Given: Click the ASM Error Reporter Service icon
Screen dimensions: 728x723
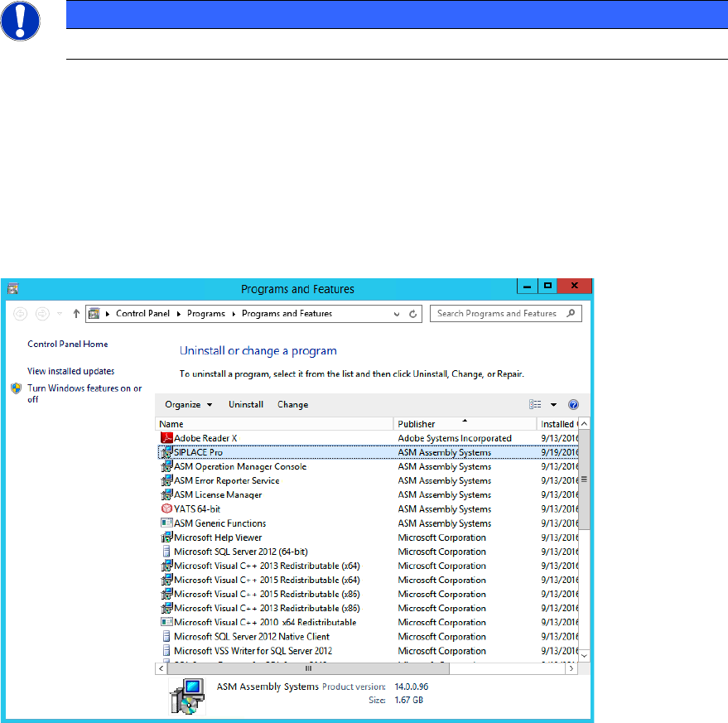Looking at the screenshot, I should click(166, 480).
